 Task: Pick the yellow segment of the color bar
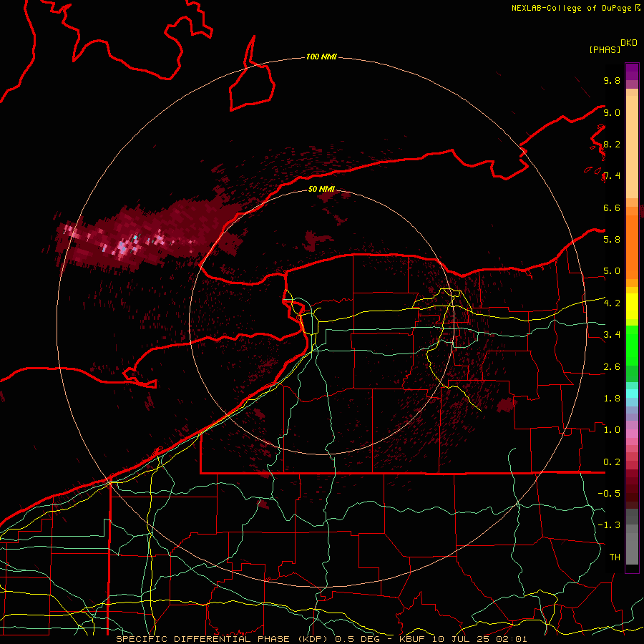click(632, 306)
